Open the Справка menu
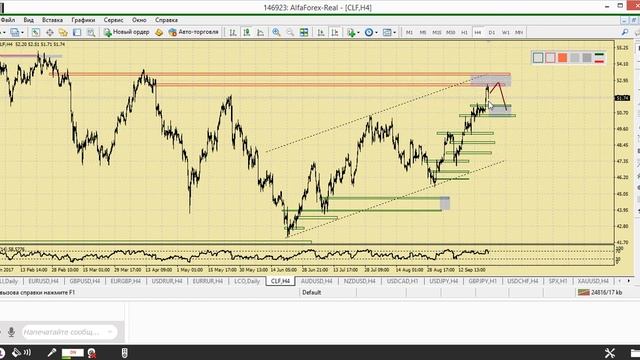Viewport: 640px width, 360px height. coord(166,20)
